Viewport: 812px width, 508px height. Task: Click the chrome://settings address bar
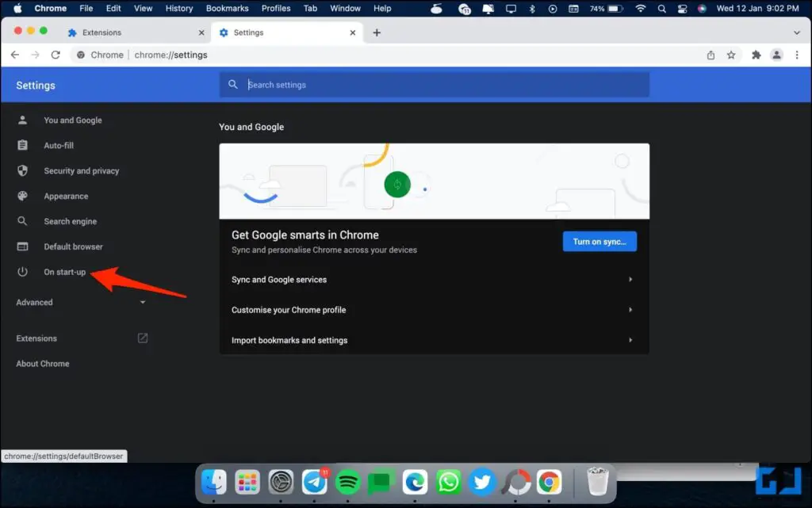pos(389,55)
